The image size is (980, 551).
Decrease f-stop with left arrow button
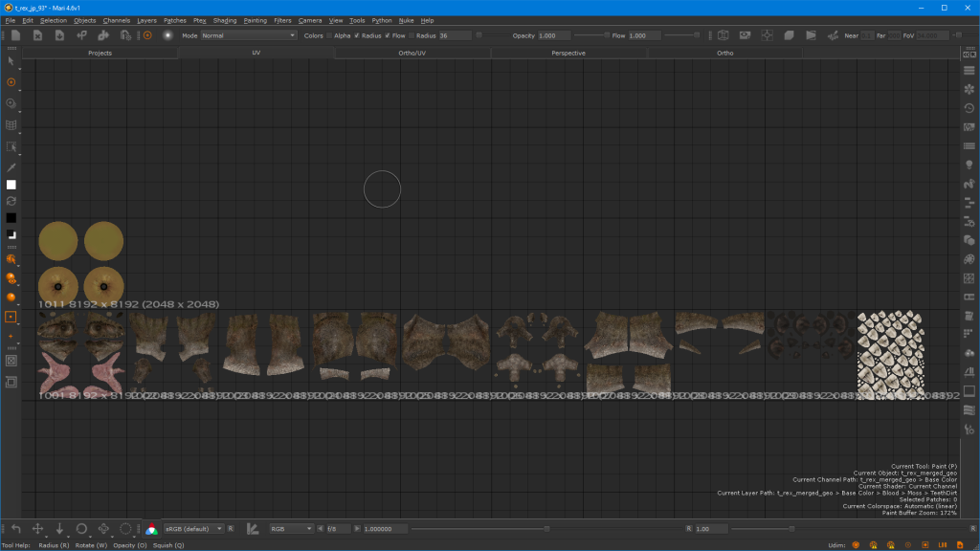320,528
